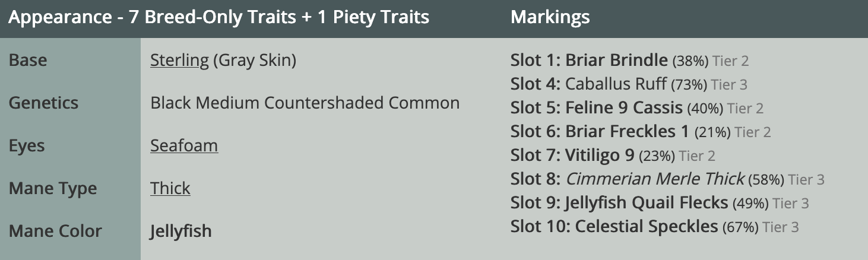Select the Genetics row label

(x=43, y=103)
